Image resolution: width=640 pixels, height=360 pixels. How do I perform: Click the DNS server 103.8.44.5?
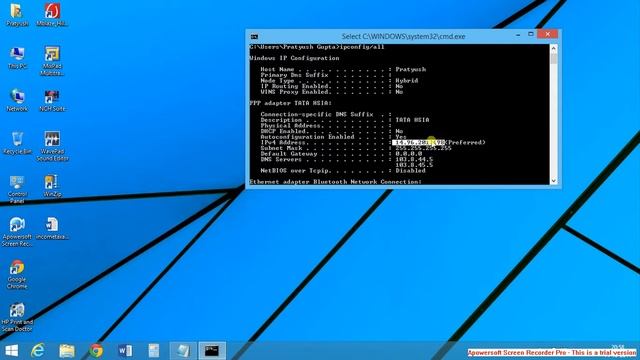pyautogui.click(x=414, y=160)
